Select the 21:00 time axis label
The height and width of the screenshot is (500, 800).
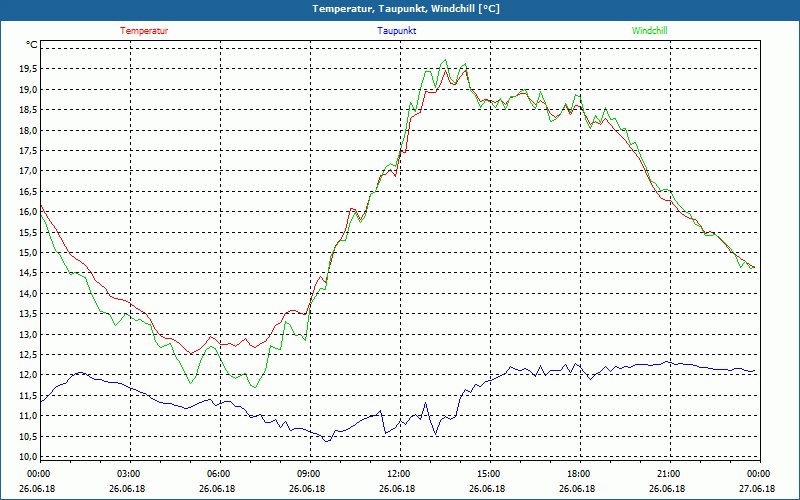click(x=668, y=474)
